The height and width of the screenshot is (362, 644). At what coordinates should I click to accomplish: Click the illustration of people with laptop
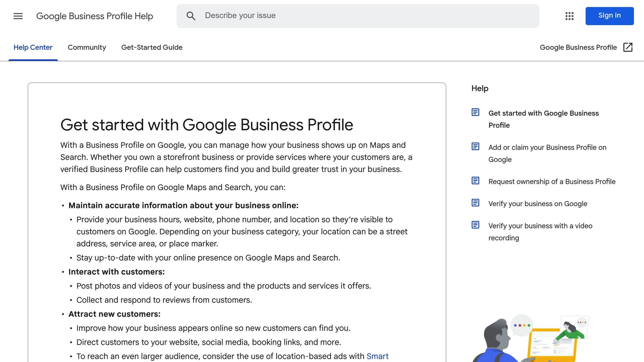pyautogui.click(x=530, y=338)
